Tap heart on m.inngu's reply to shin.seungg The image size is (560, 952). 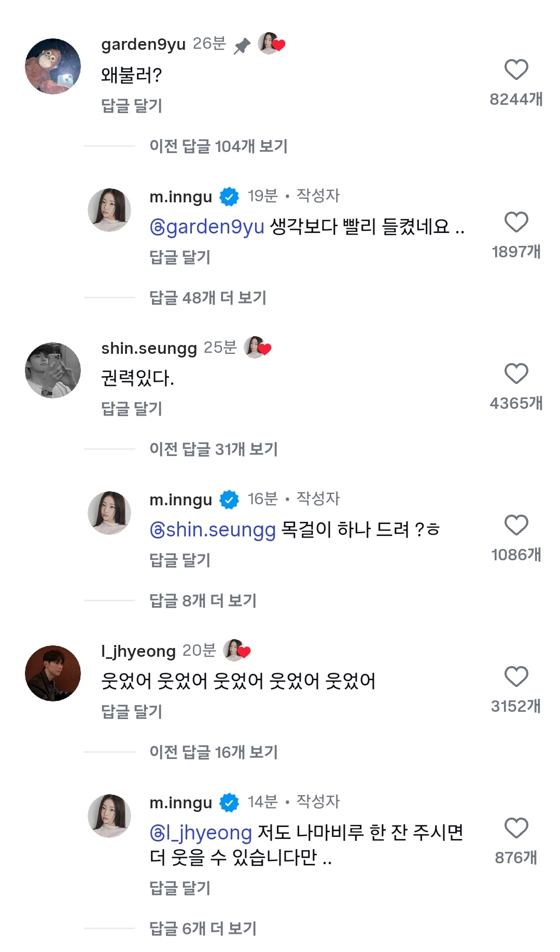[x=516, y=525]
